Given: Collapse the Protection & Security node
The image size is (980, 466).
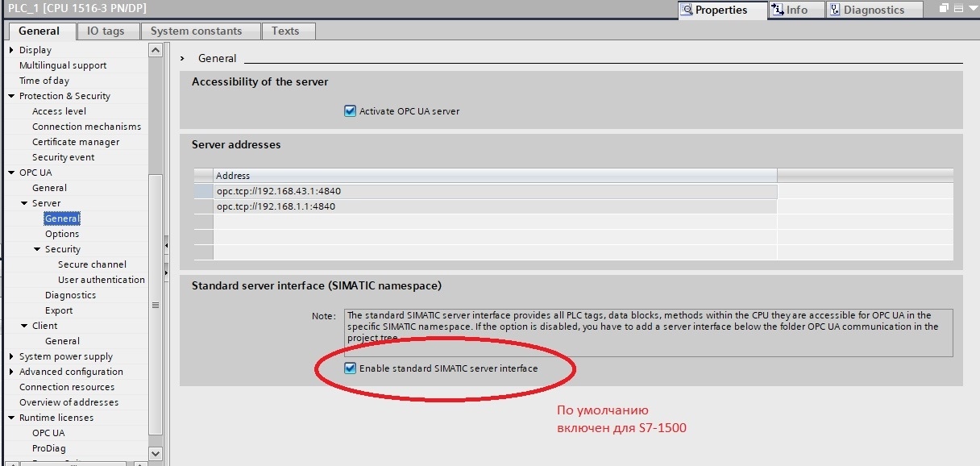Looking at the screenshot, I should [11, 96].
